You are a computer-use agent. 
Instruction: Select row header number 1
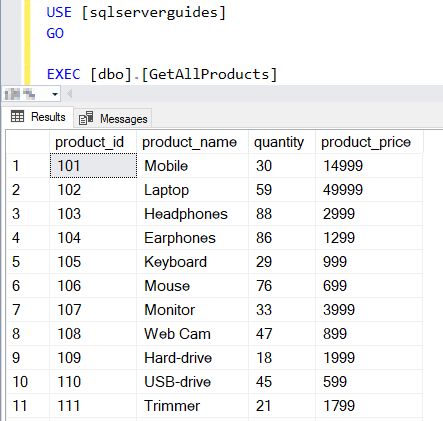click(28, 166)
